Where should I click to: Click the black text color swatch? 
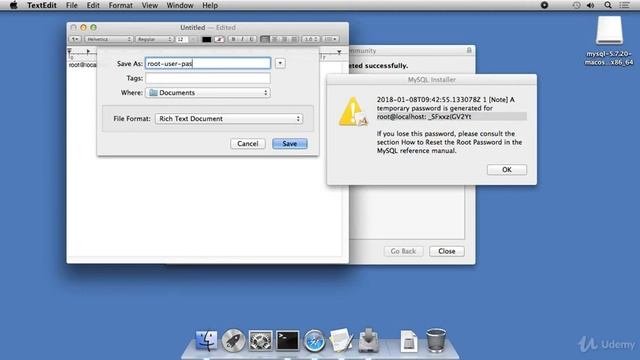point(207,39)
